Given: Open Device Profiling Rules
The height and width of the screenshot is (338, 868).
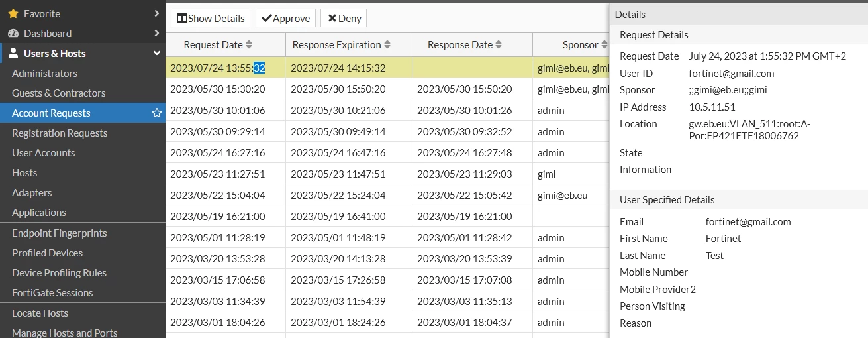Looking at the screenshot, I should pos(59,273).
